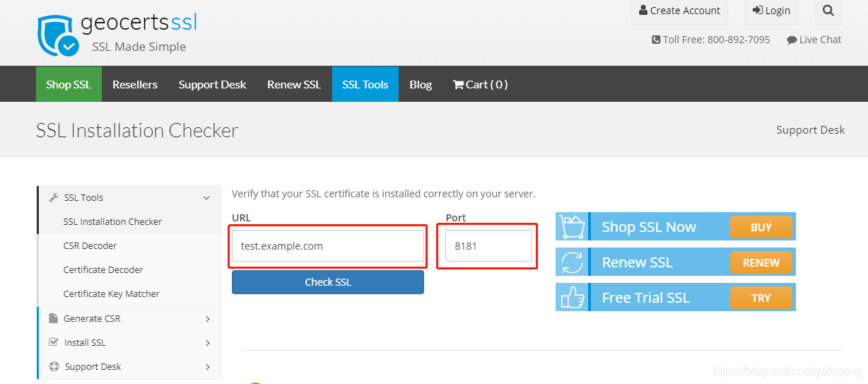Open the search magnifier icon button
This screenshot has height=384, width=868.
828,11
